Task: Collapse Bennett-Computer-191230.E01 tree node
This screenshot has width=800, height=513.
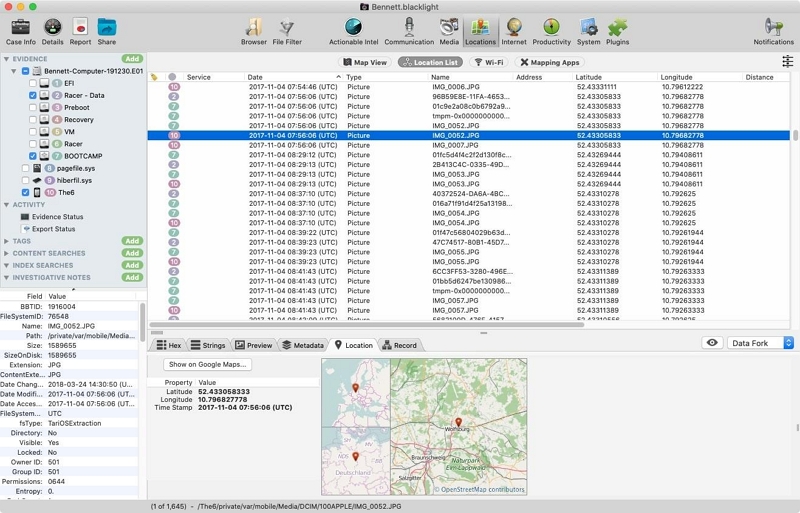Action: coord(14,71)
